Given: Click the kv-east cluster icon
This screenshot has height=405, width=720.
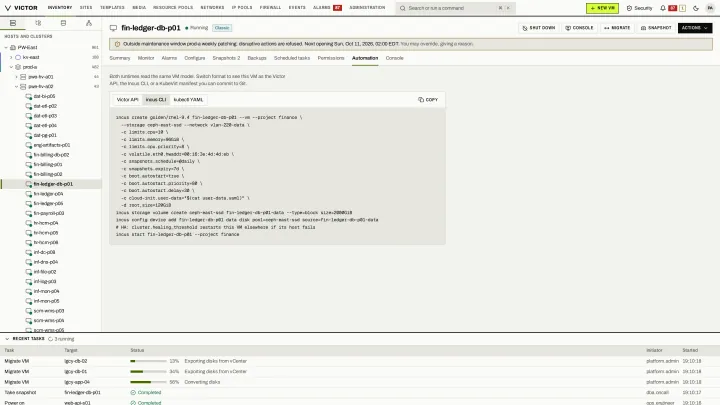Looking at the screenshot, I should point(18,57).
